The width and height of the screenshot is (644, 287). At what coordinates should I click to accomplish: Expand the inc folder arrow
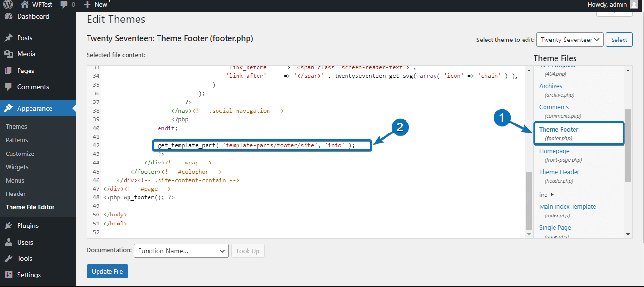click(552, 195)
